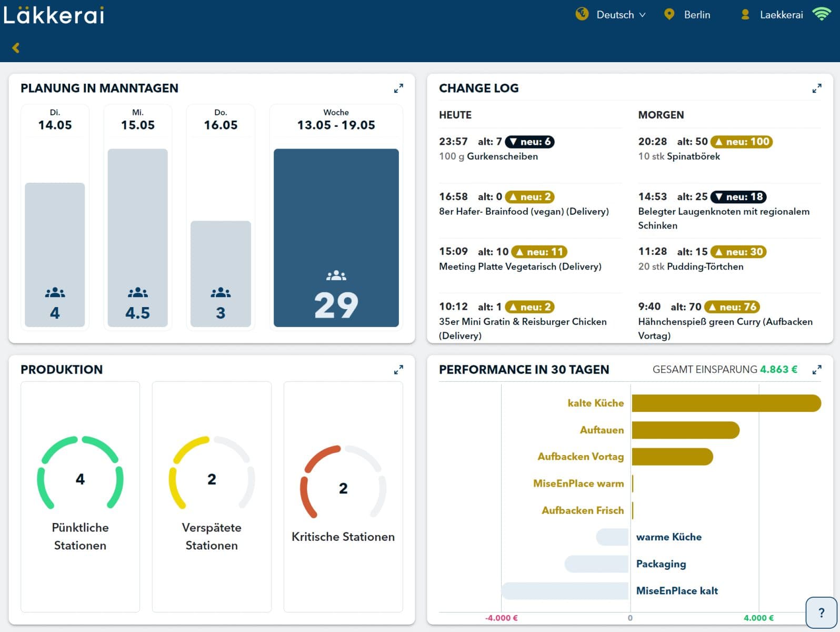Expand the Performance in 30 Tagen panel

tap(817, 370)
